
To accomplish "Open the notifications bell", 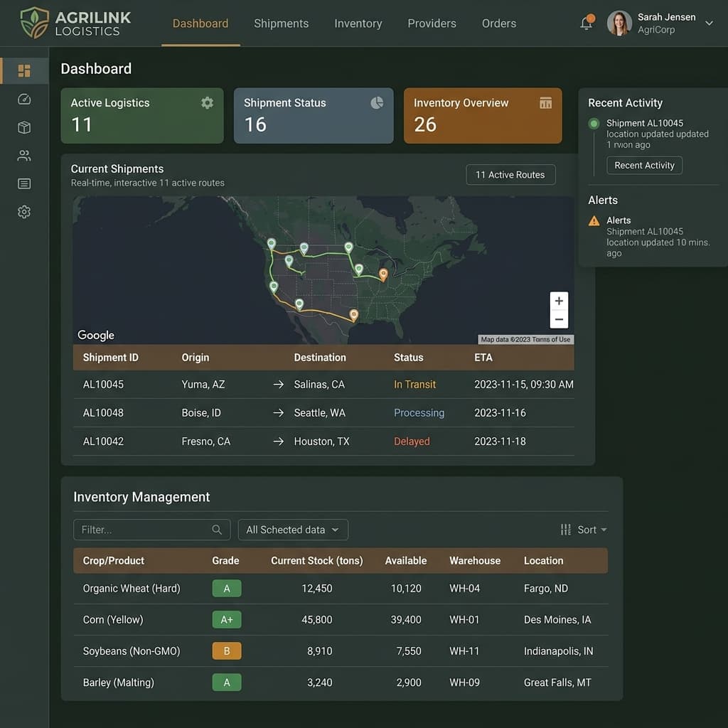I will point(587,22).
